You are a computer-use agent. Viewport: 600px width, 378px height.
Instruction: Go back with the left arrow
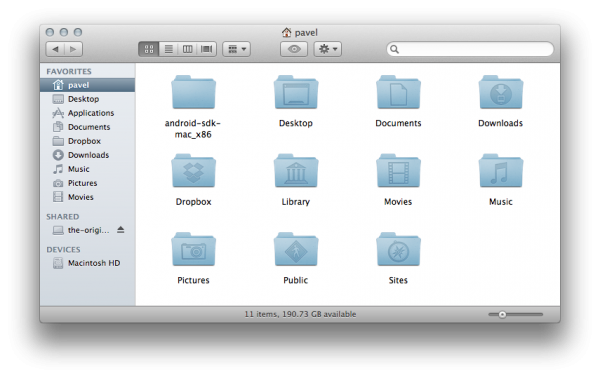(55, 49)
